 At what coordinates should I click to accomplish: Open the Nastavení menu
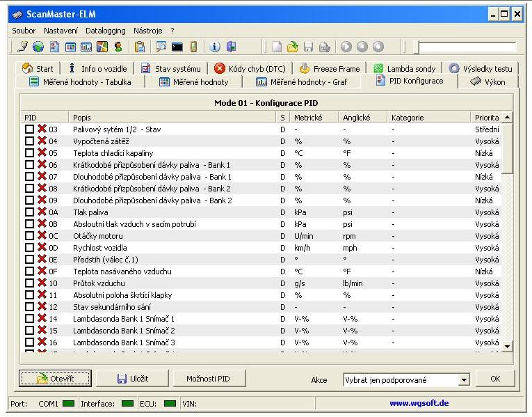pyautogui.click(x=61, y=31)
